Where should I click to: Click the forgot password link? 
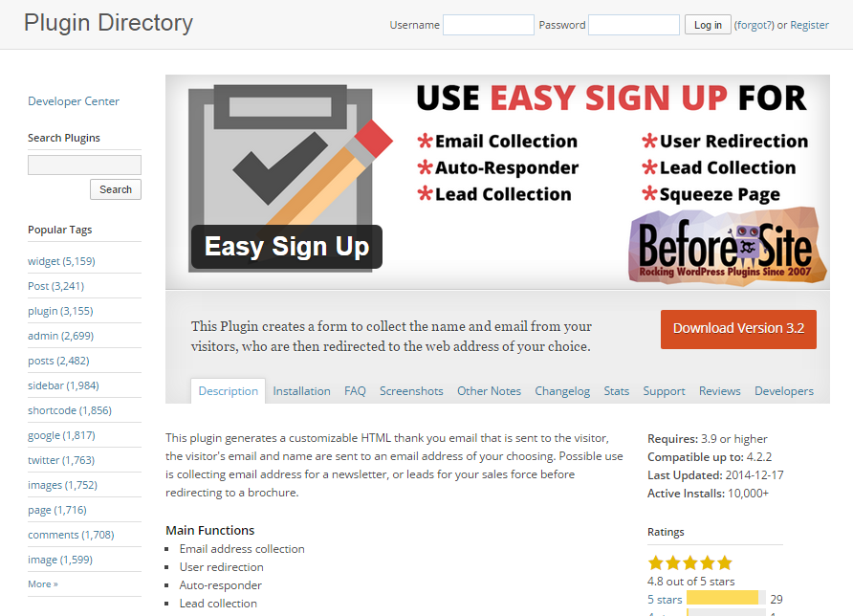pos(754,25)
